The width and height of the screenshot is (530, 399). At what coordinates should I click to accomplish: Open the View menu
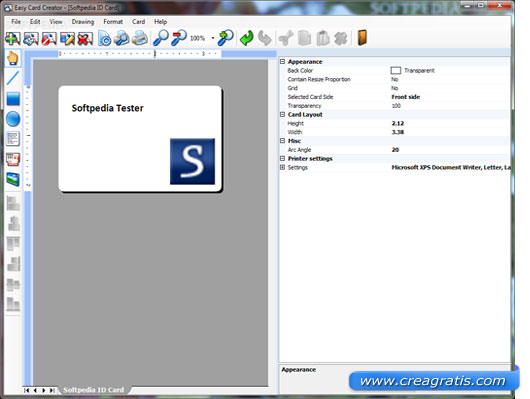56,22
